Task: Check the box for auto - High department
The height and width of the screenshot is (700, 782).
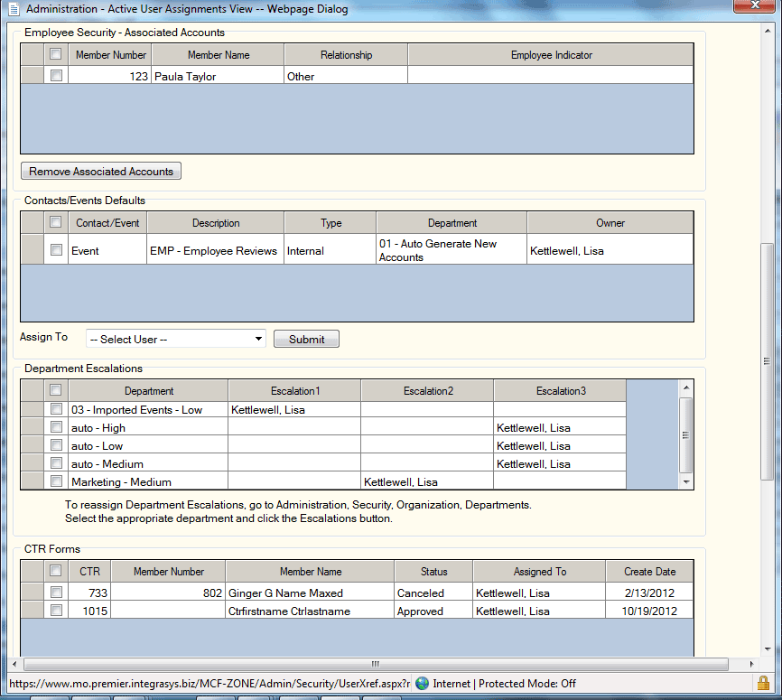Action: tap(56, 427)
